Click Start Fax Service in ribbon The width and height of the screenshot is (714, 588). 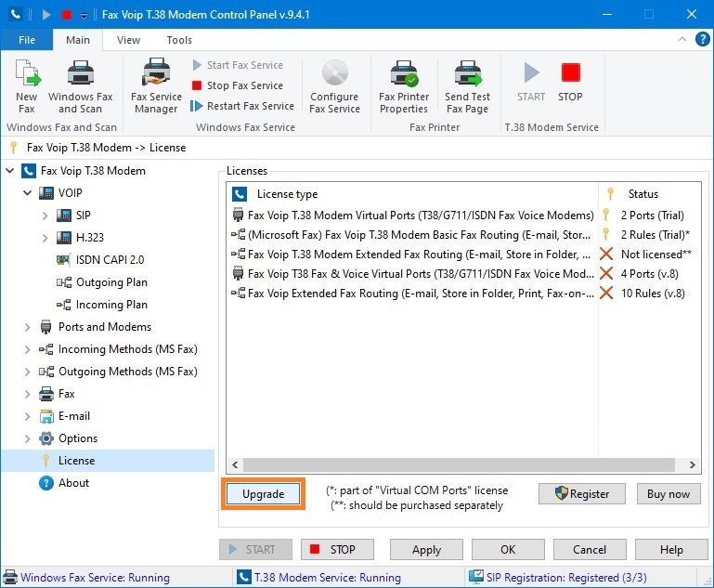[x=238, y=65]
